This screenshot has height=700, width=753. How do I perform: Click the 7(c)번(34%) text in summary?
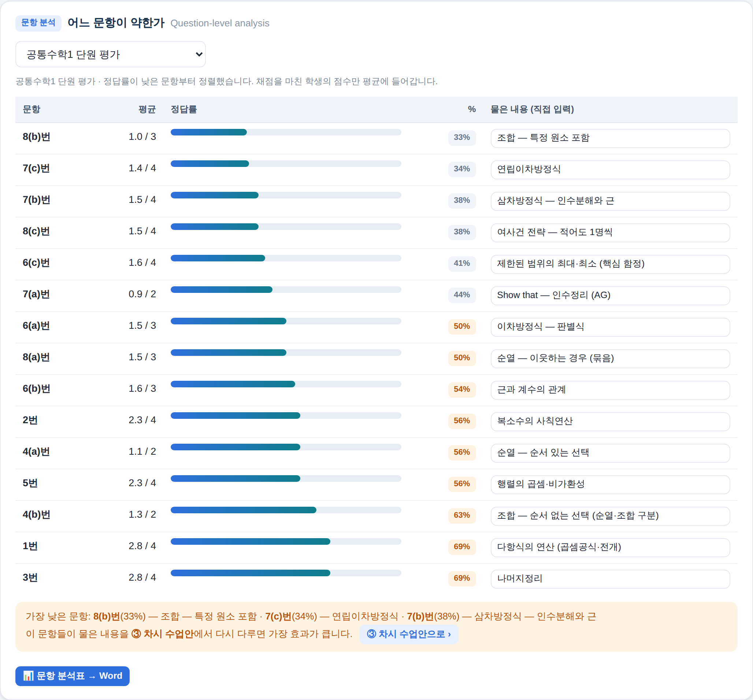(x=291, y=616)
